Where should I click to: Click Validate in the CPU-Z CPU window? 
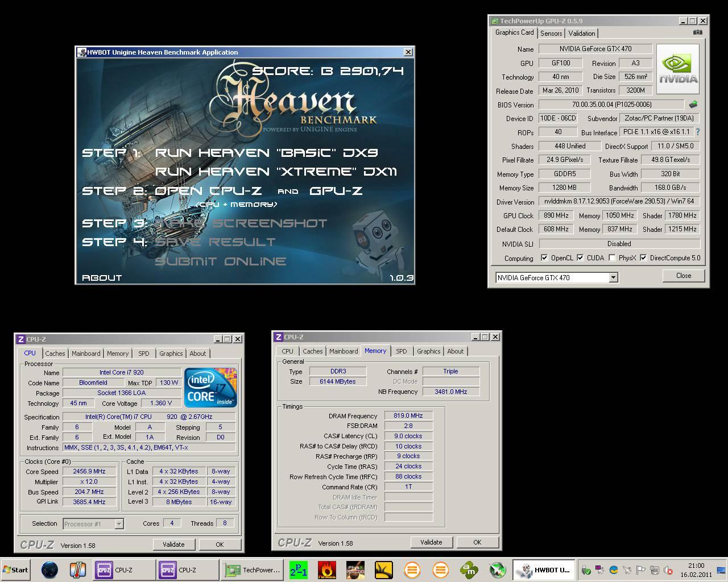[173, 544]
